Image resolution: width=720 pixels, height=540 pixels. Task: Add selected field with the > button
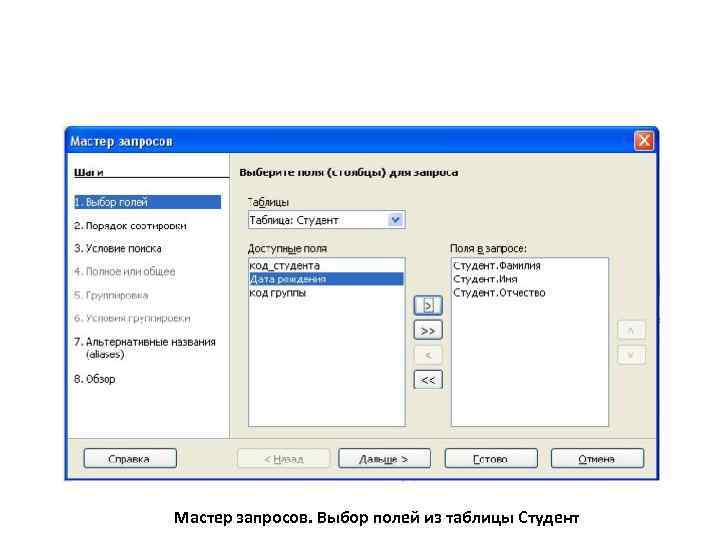[x=428, y=305]
